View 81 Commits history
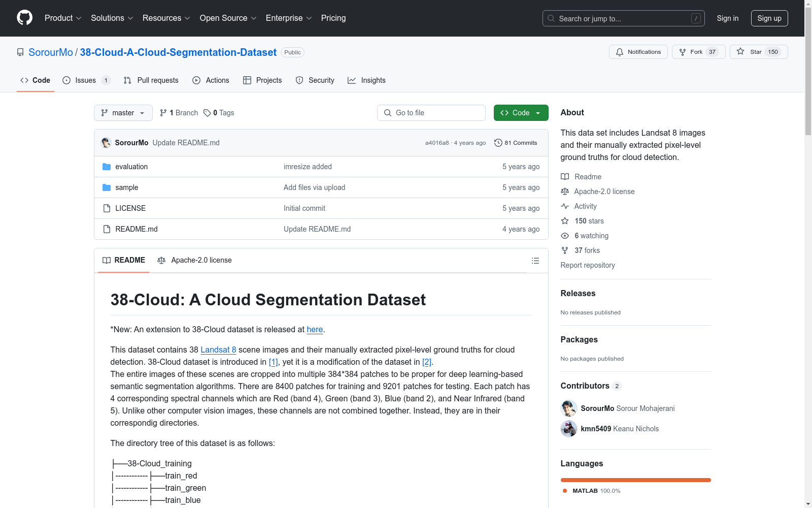Image resolution: width=812 pixels, height=508 pixels. click(x=516, y=143)
